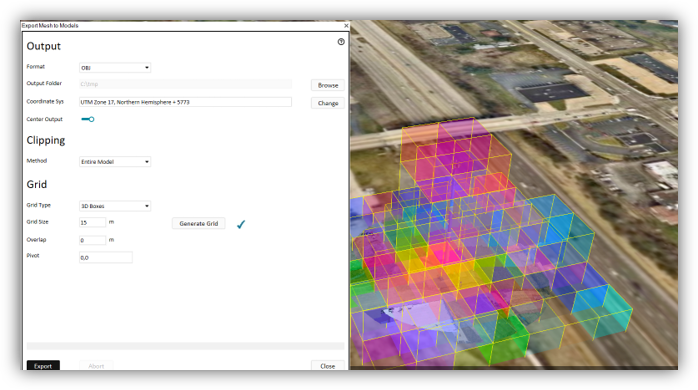Click the blue checkmark beside Generate Grid
698x390 pixels.
click(241, 224)
